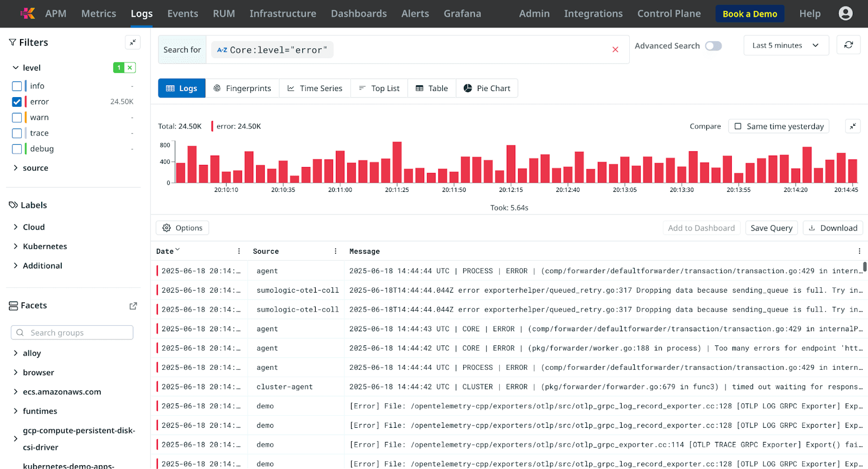
Task: Collapse the Filters panel
Action: click(x=132, y=42)
